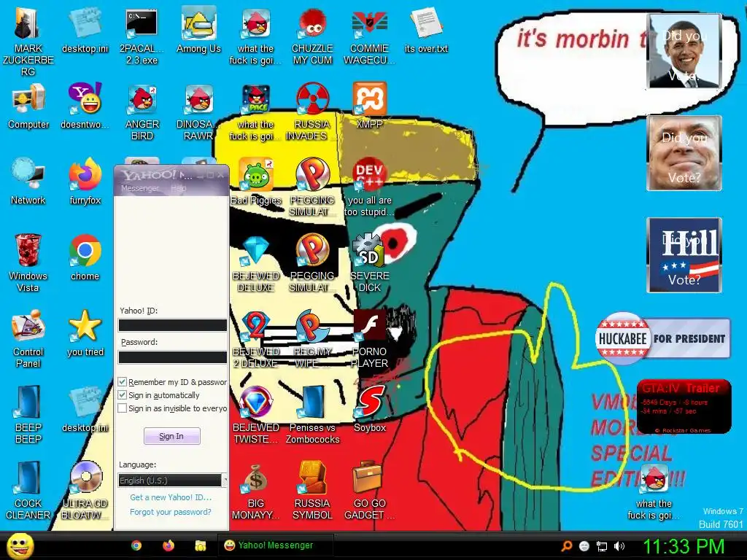Image resolution: width=747 pixels, height=560 pixels.
Task: Focus the Password input field
Action: click(x=172, y=357)
